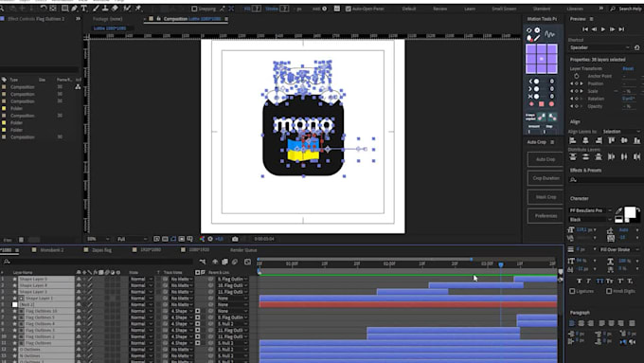Image resolution: width=644 pixels, height=363 pixels.
Task: Click the Take Snapshot camera icon
Action: pyautogui.click(x=235, y=239)
